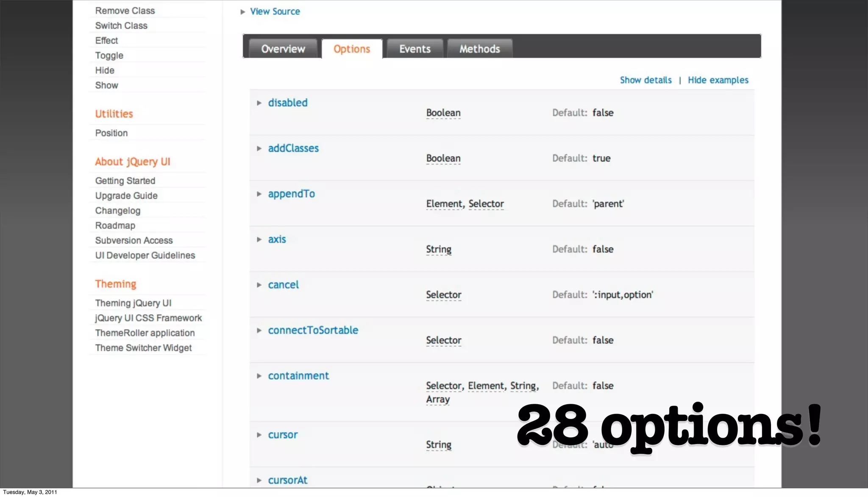Click the Boolean type in disabled row
The image size is (868, 497).
(443, 113)
